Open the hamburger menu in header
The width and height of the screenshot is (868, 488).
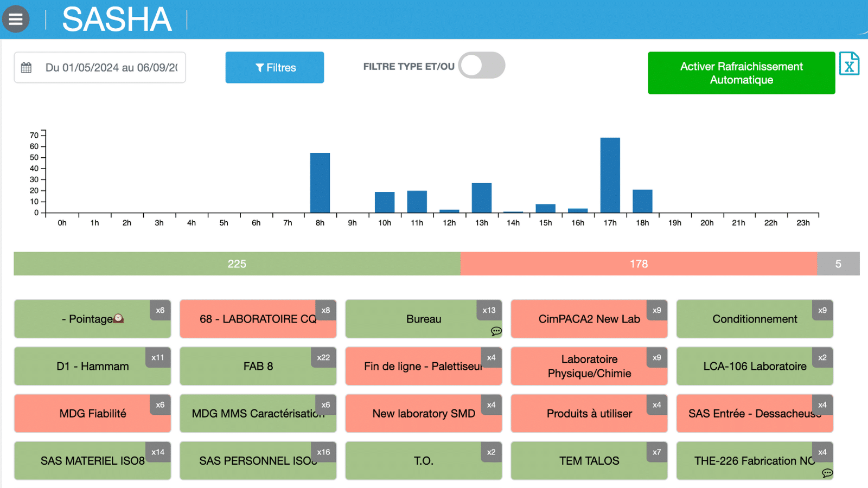16,19
